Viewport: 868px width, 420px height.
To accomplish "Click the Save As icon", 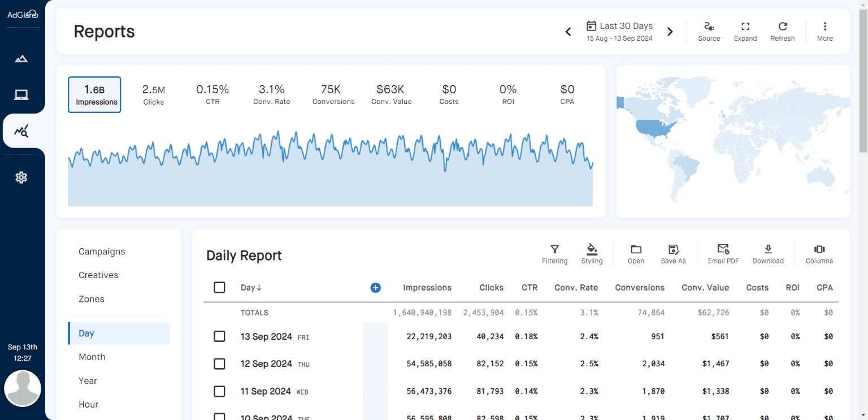I will [x=673, y=253].
